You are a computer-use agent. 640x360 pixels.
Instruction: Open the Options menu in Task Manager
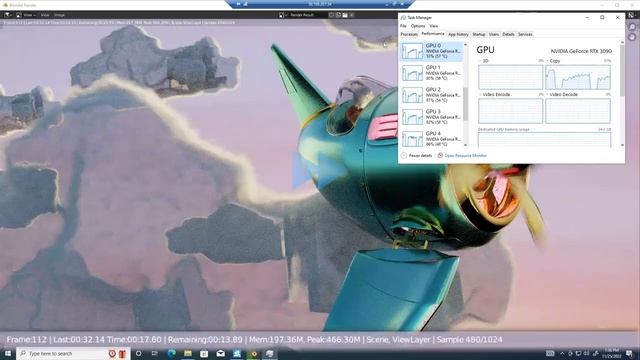pos(418,26)
